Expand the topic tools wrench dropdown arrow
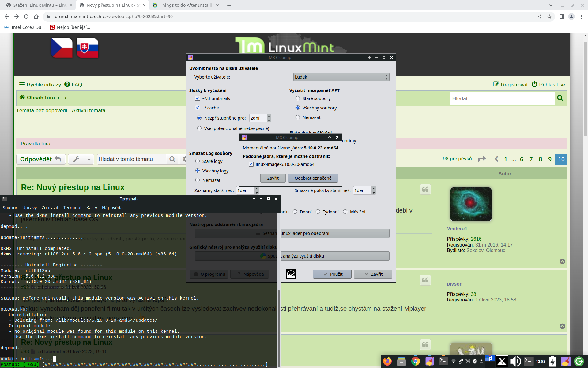Screen dimensions: 588x368 click(89, 159)
